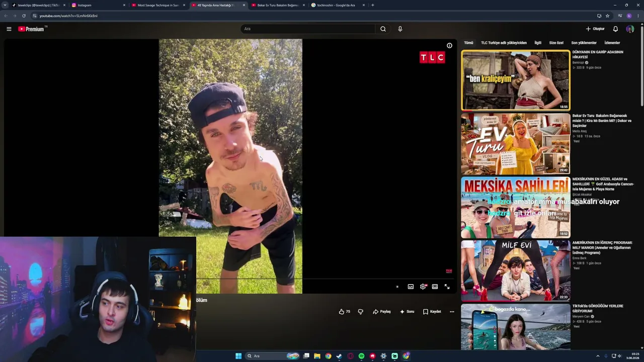This screenshot has width=644, height=362.
Task: Open the taskbar clock and date
Action: pos(632,356)
